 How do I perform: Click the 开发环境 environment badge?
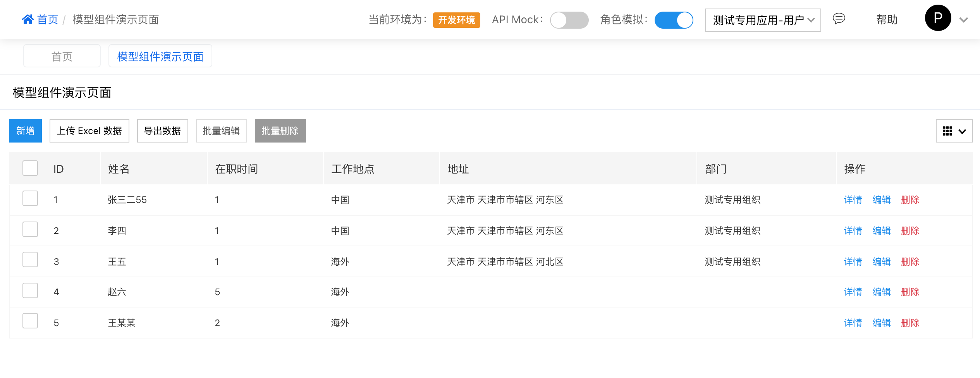click(457, 20)
